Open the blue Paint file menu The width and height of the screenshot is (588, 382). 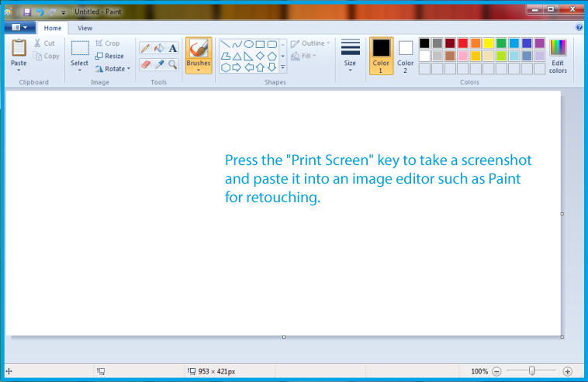click(19, 27)
